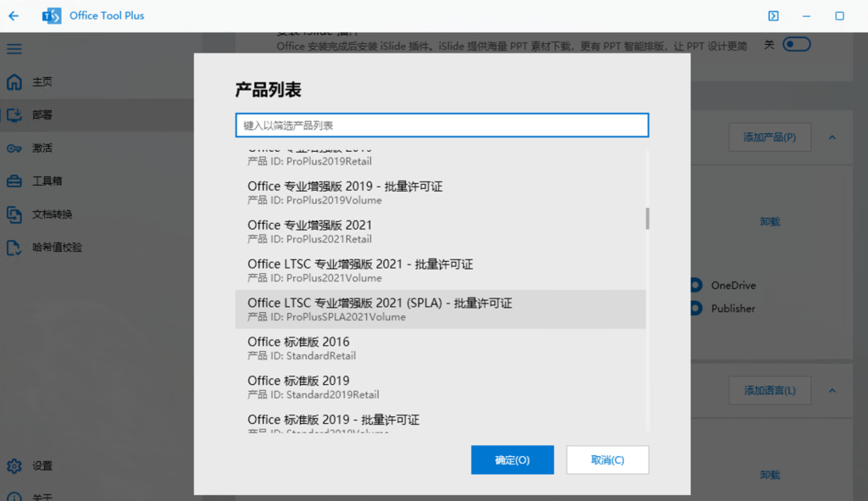The width and height of the screenshot is (868, 501).
Task: Toggle the iSlide plugin install switch
Action: (x=796, y=45)
